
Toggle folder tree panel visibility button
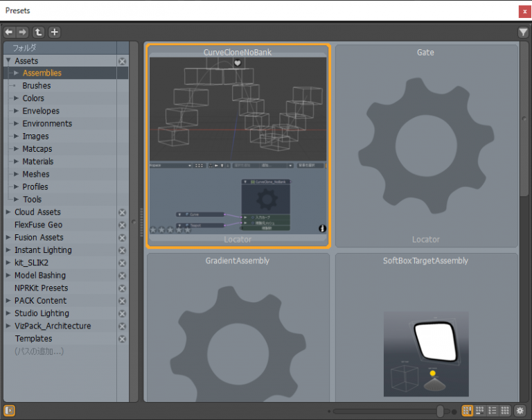pyautogui.click(x=10, y=411)
